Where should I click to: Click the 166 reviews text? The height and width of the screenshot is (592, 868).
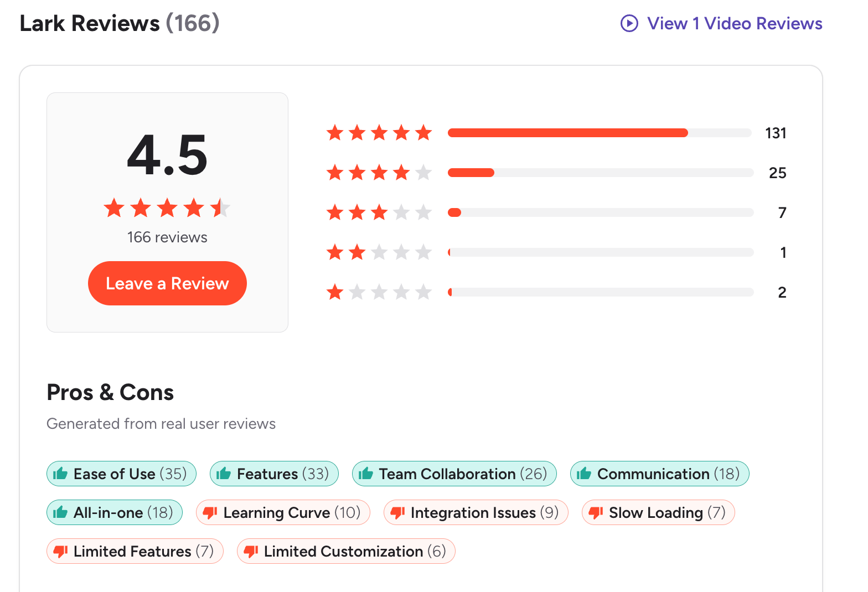167,237
